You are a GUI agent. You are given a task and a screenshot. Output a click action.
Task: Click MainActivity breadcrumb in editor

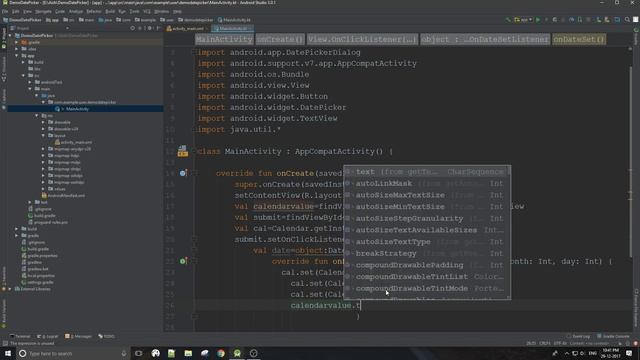(x=224, y=40)
